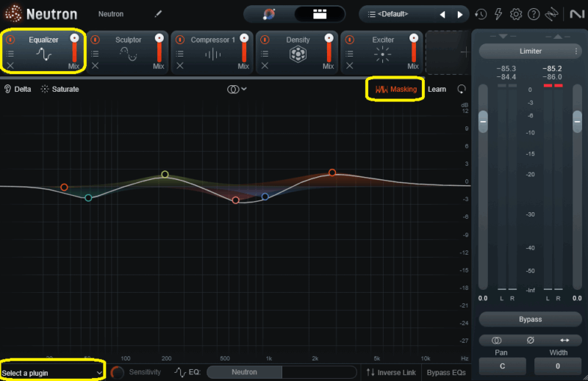Click the Sensitivity knob
588x381 pixels.
[x=117, y=372]
